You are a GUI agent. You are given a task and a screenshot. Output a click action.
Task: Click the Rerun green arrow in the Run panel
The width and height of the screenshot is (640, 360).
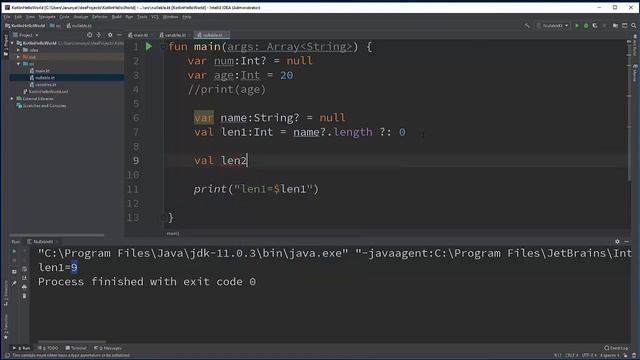14,251
